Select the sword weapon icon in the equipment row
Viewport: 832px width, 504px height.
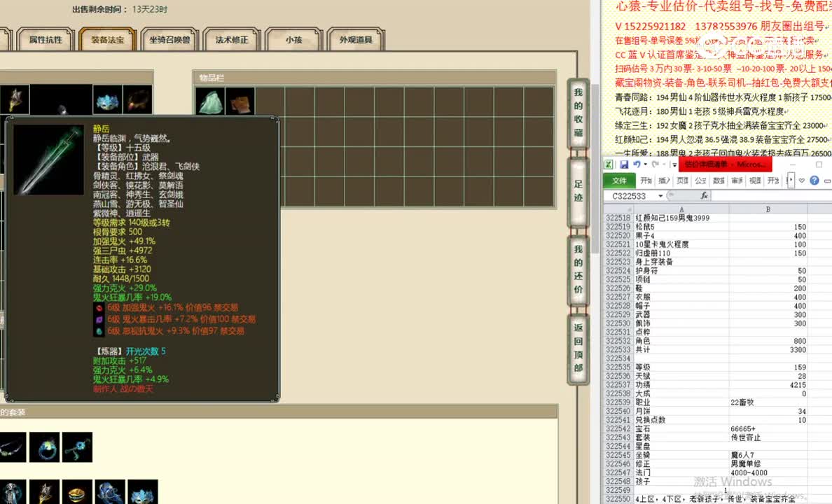point(15,99)
